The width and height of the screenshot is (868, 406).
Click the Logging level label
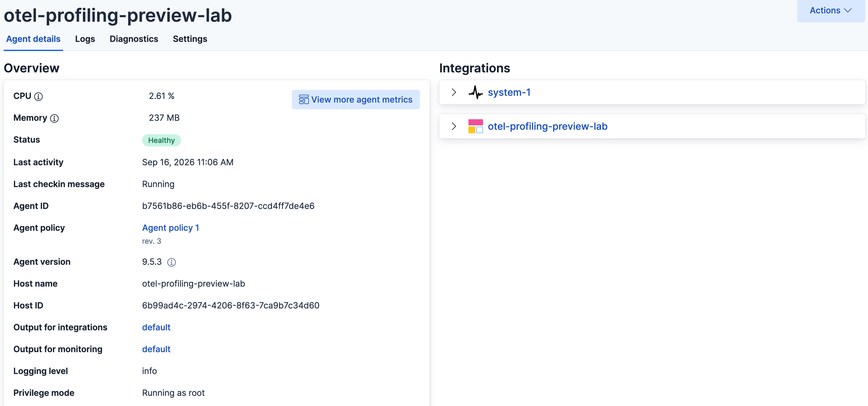tap(41, 371)
